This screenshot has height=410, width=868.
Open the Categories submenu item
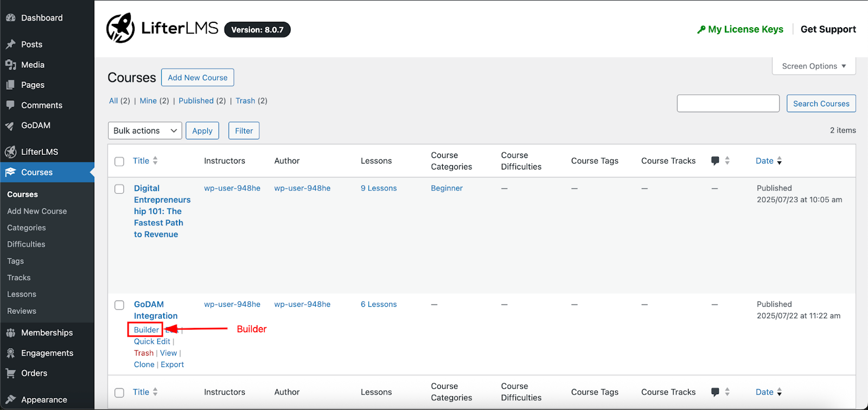coord(27,228)
